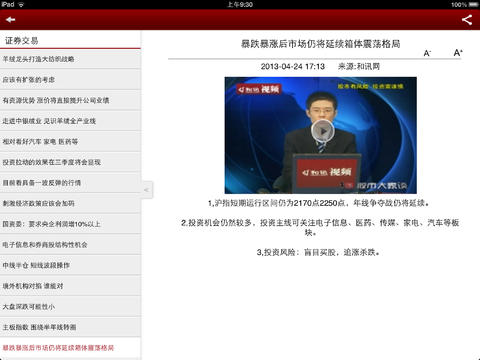Decrease article font size with A- button

pos(427,53)
